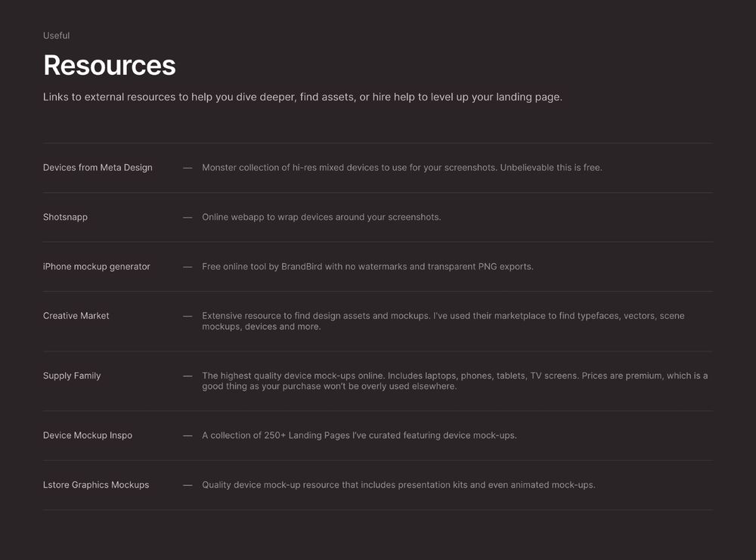Viewport: 756px width, 560px height.
Task: Click the dash beside Shotsnapp
Action: click(187, 217)
